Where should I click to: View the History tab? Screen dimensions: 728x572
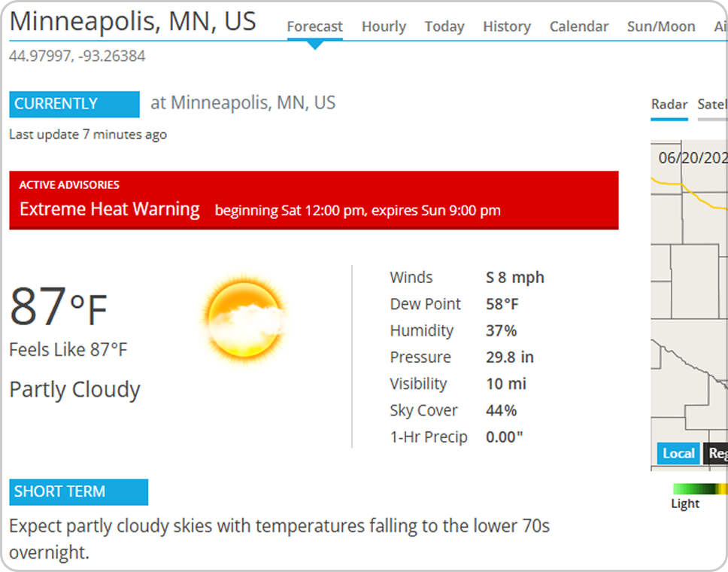(x=507, y=26)
